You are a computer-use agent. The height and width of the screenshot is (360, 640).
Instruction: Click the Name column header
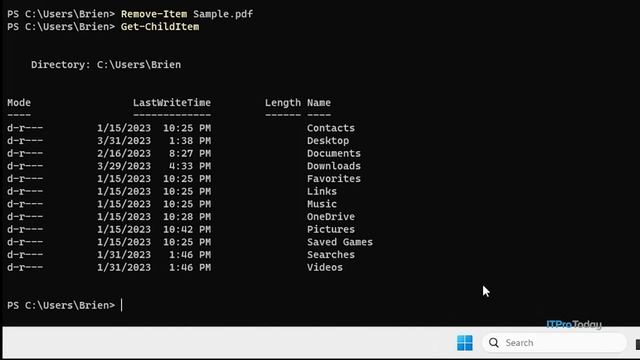coord(319,103)
